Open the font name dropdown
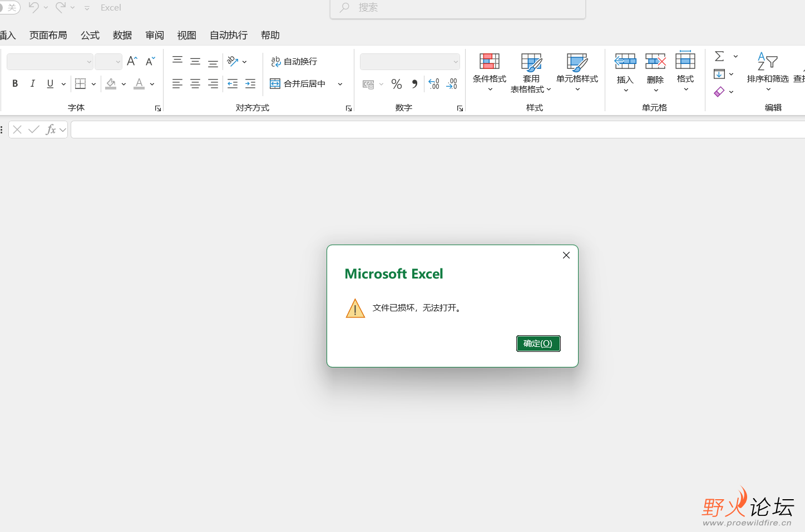This screenshot has width=805, height=532. [x=89, y=62]
